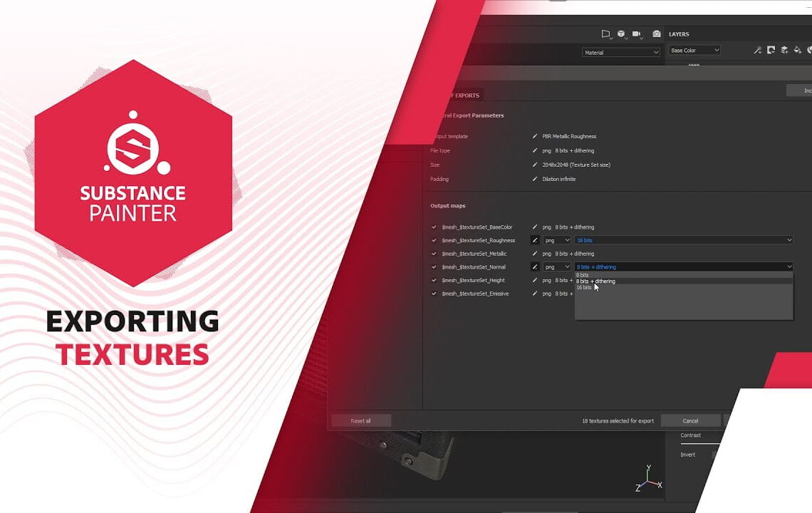The image size is (812, 513).
Task: Open the Material viewport dropdown
Action: click(620, 52)
